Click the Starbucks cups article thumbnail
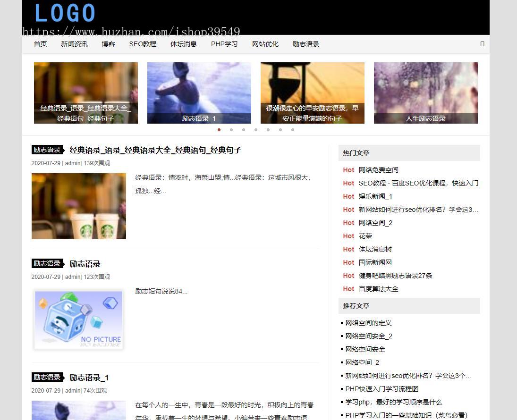The image size is (517, 420). 79,206
